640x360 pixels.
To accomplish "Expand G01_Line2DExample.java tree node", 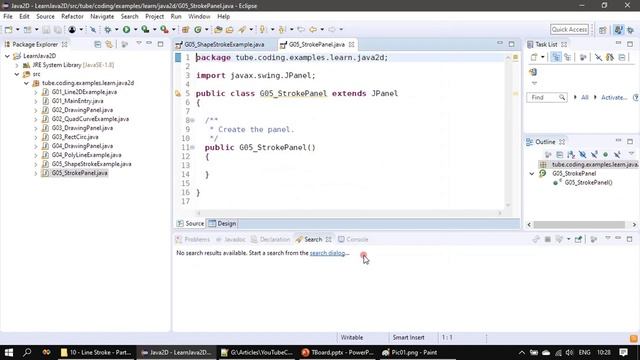I will pos(36,92).
